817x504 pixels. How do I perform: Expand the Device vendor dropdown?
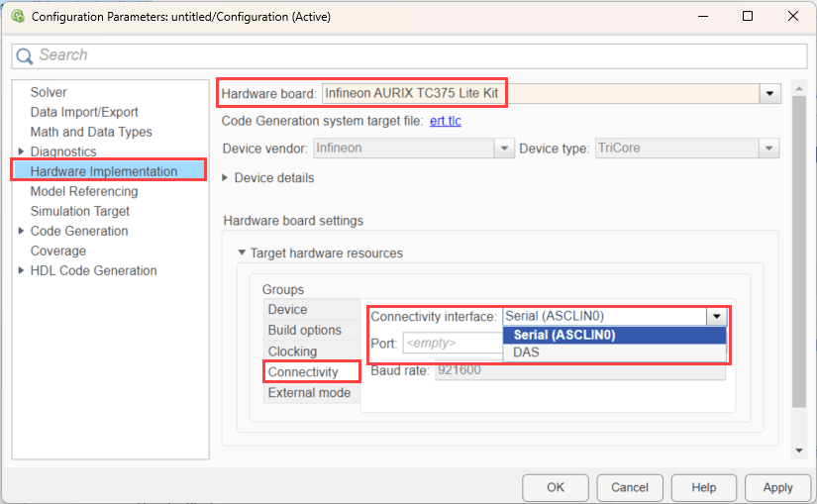[x=502, y=149]
